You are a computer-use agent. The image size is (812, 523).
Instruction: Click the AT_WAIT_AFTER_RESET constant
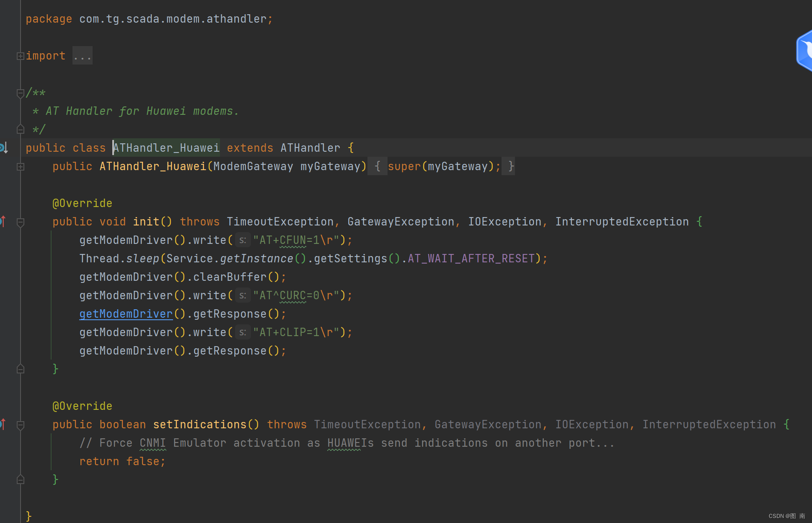pyautogui.click(x=471, y=259)
